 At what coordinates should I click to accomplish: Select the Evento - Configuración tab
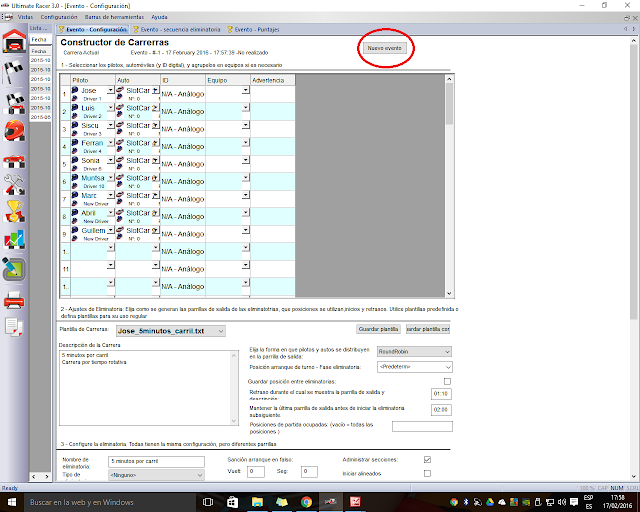93,29
